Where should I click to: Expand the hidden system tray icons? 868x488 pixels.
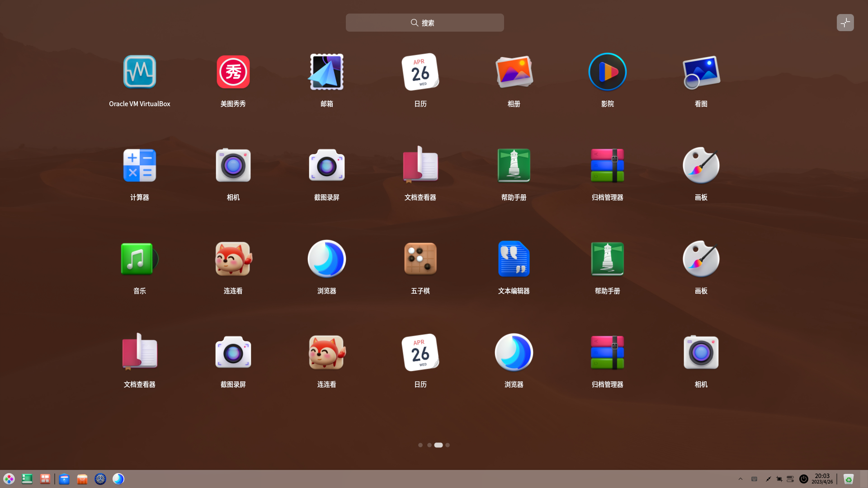pyautogui.click(x=740, y=479)
